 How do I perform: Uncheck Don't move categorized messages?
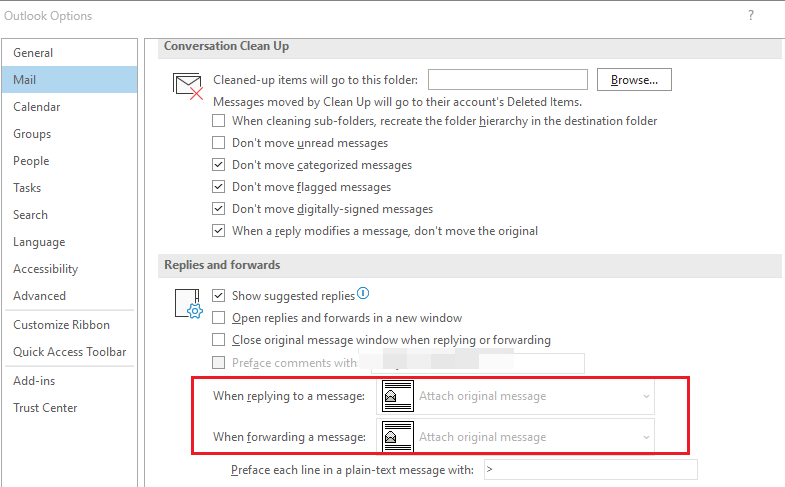(218, 165)
